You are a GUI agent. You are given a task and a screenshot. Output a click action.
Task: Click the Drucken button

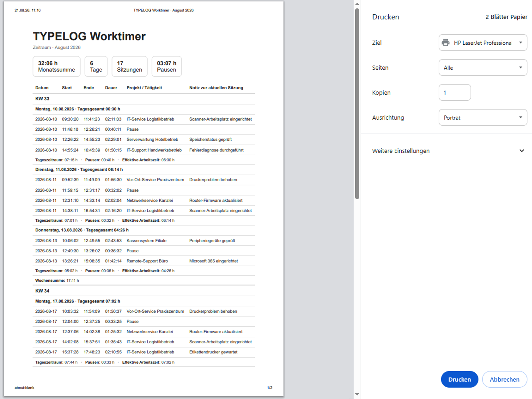(459, 379)
